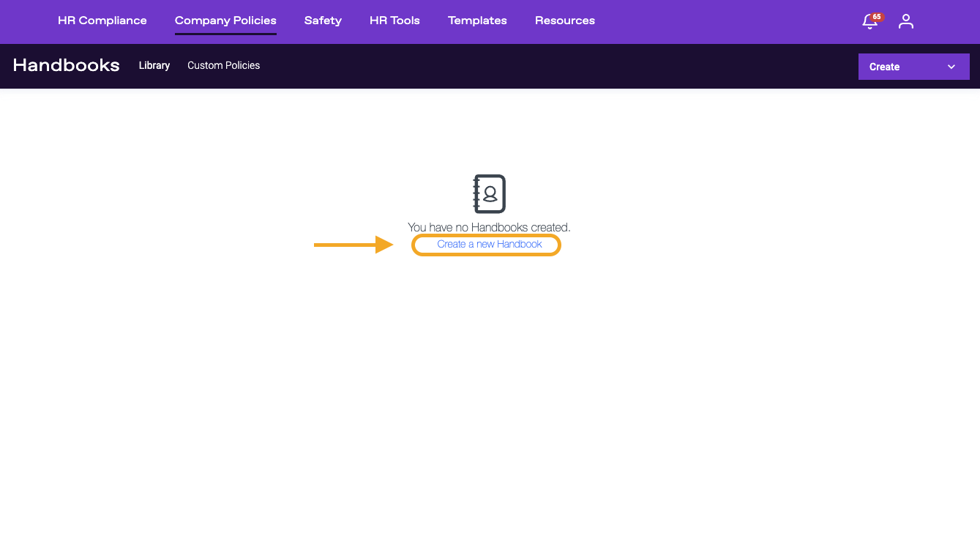Screen dimensions: 980x542
Task: Open the HR Compliance menu
Action: [x=102, y=21]
